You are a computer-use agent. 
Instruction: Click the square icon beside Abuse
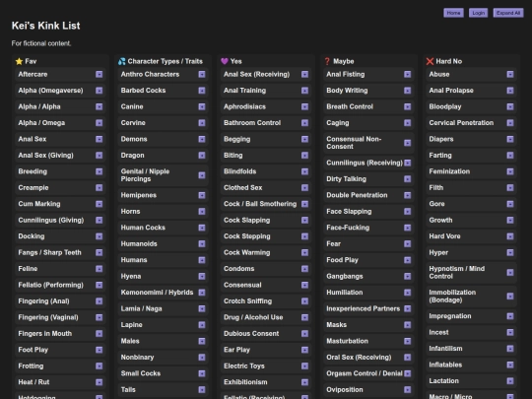510,74
